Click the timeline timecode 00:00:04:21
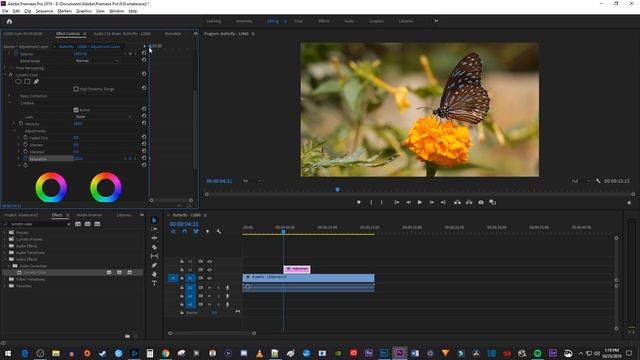This screenshot has width=640, height=360. [x=184, y=224]
